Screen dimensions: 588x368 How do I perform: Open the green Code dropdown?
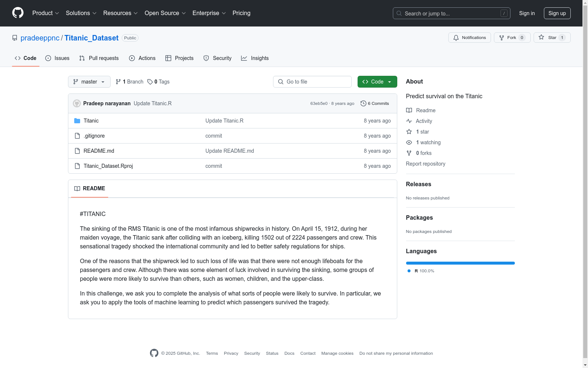(377, 82)
